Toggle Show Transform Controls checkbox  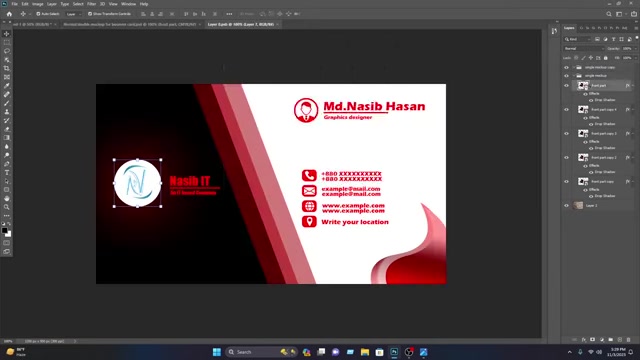click(x=90, y=14)
